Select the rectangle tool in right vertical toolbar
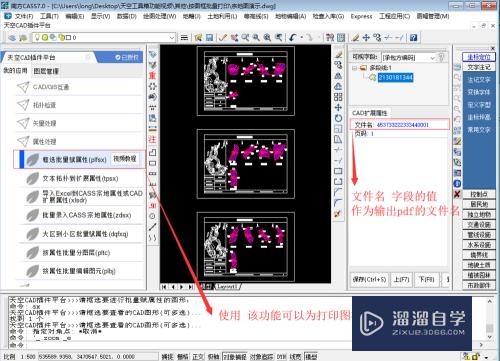Screen dimensions: 500x361 [x=338, y=171]
